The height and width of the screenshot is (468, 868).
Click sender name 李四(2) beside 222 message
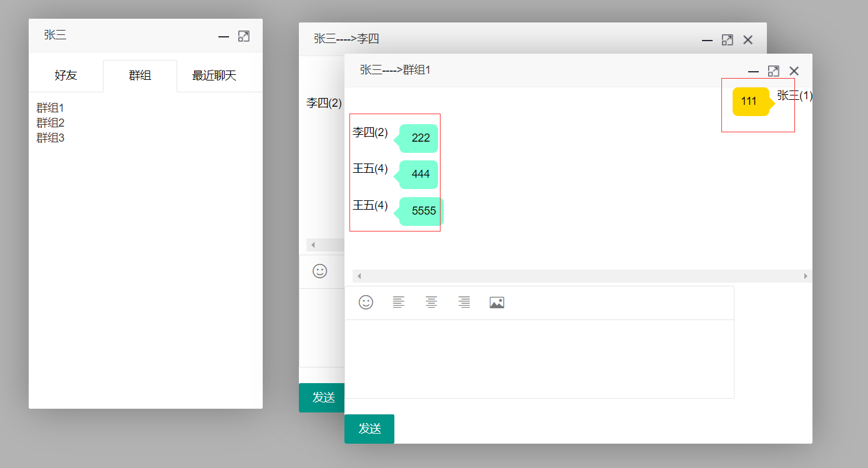pos(370,132)
